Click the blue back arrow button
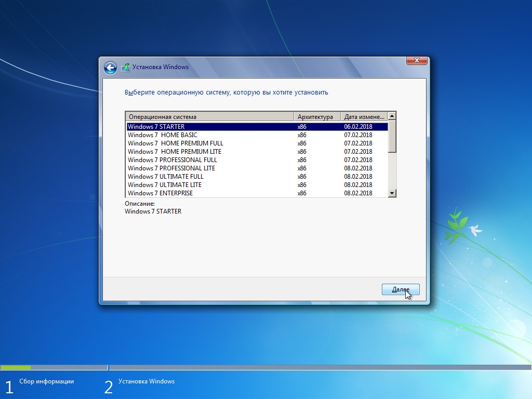The image size is (532, 399). [110, 68]
